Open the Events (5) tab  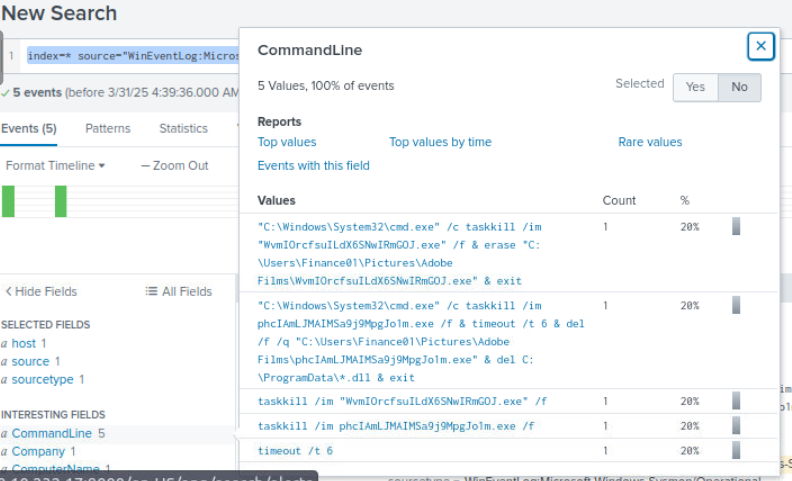[29, 128]
